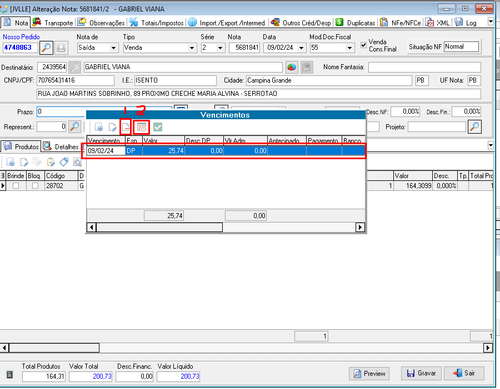Click Gravar button to save

click(421, 373)
